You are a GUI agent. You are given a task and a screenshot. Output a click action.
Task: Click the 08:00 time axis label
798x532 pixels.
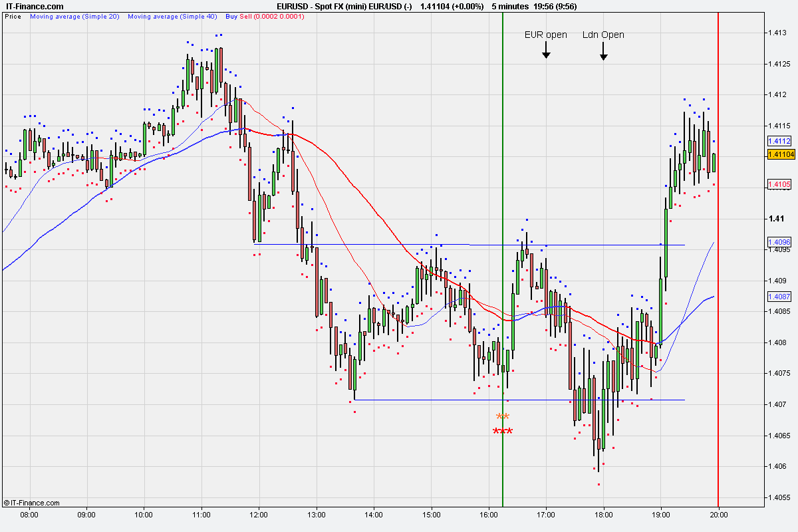[x=29, y=515]
